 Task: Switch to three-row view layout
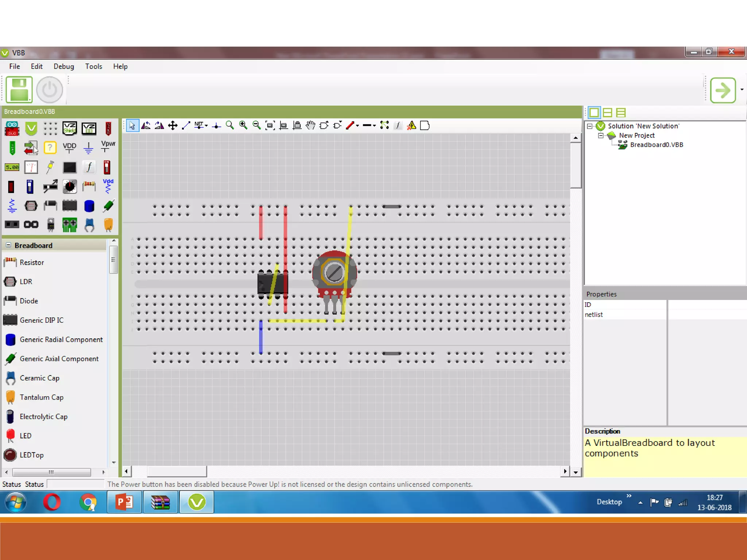point(621,113)
